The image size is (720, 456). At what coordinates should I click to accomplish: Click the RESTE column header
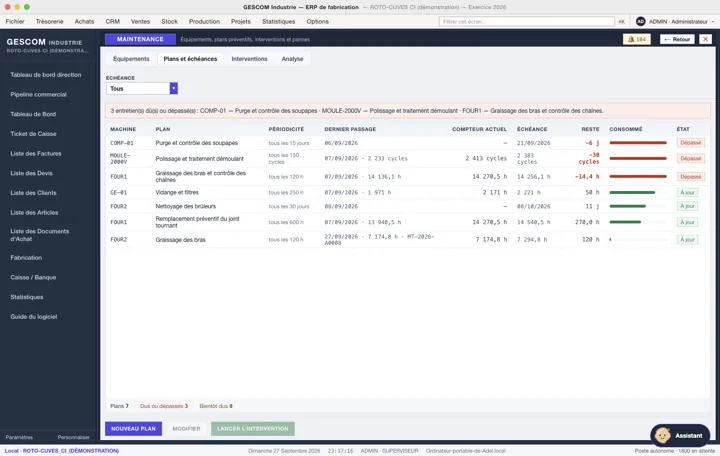pos(591,129)
